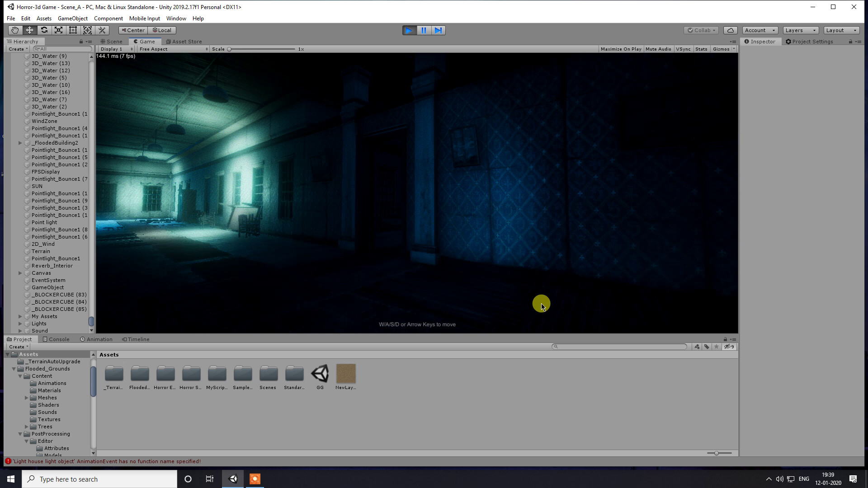Open cloud services panel icon
This screenshot has height=488, width=868.
(731, 30)
